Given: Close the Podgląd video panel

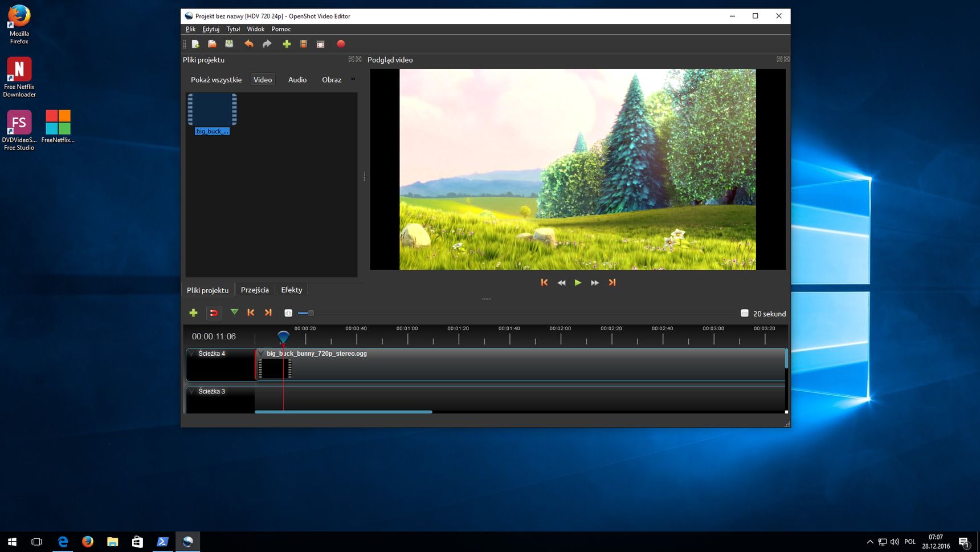Looking at the screenshot, I should point(787,59).
